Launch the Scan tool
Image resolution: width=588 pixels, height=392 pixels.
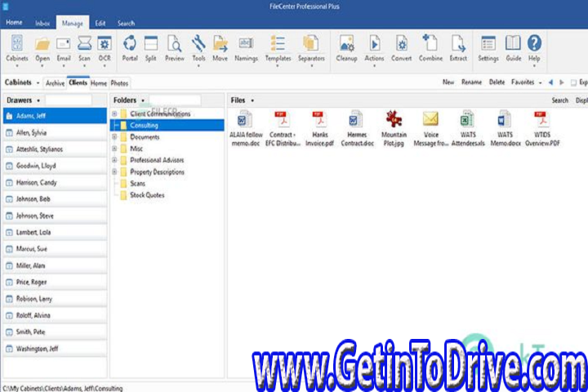84,50
